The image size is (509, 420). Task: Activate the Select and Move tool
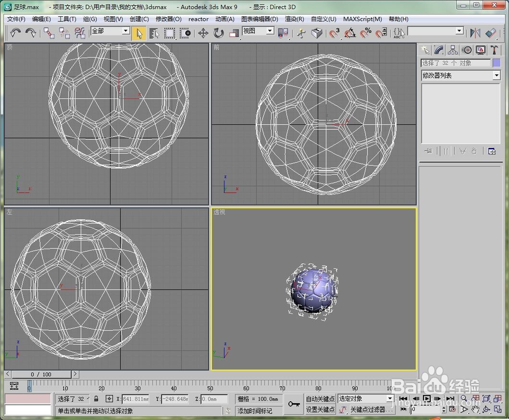(x=203, y=33)
